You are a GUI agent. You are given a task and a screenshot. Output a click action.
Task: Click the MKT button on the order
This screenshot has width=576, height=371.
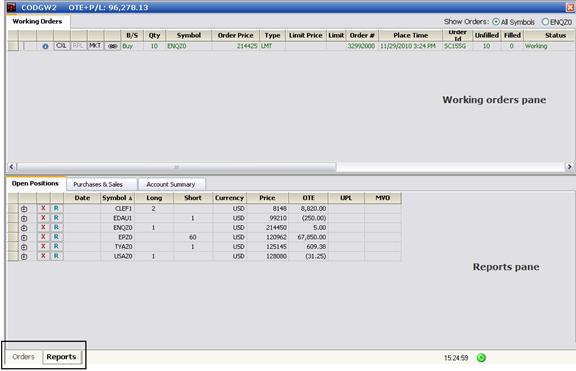(x=95, y=46)
